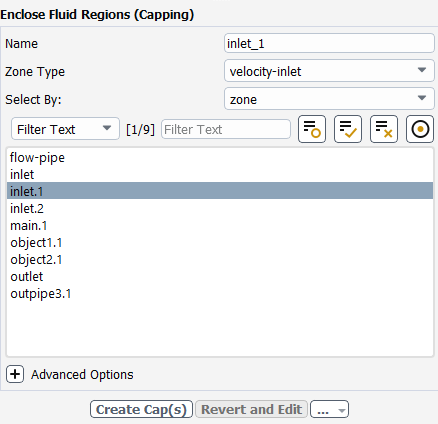438x424 pixels.
Task: Select the highlighted inlet.1 zone
Action: click(220, 191)
